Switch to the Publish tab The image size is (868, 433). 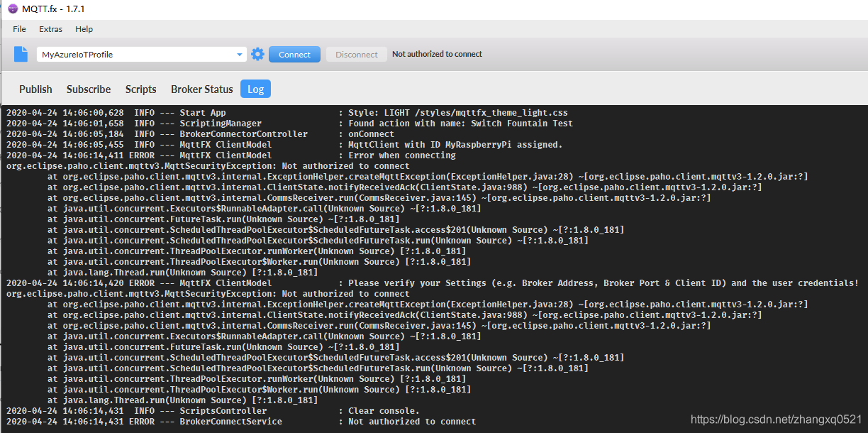tap(35, 89)
